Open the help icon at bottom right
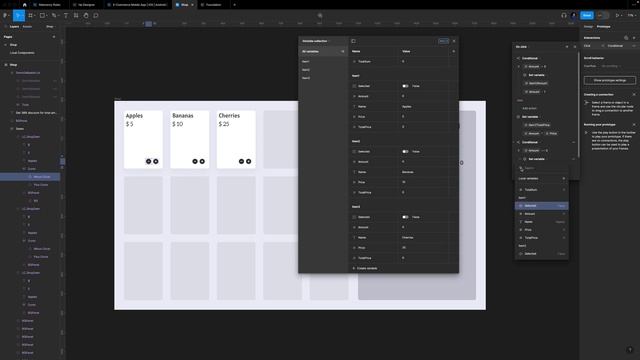 click(x=630, y=350)
